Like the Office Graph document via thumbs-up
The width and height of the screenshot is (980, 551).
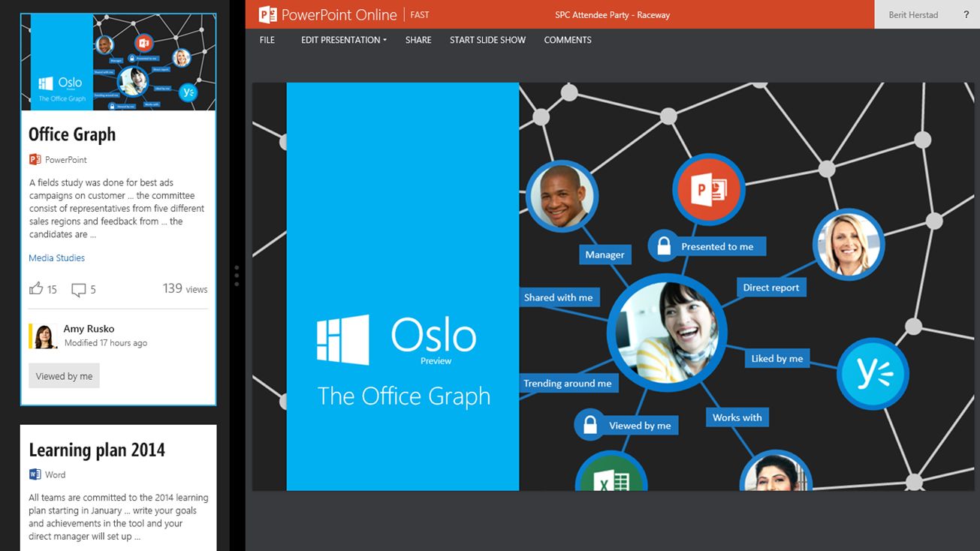pyautogui.click(x=35, y=288)
